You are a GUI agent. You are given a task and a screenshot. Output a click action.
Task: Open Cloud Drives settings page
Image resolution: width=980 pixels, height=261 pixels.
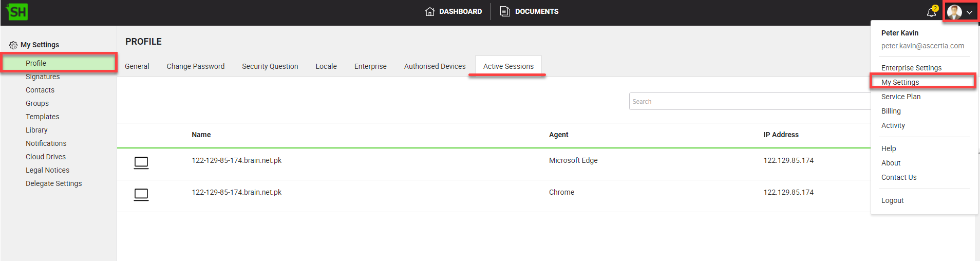coord(46,157)
